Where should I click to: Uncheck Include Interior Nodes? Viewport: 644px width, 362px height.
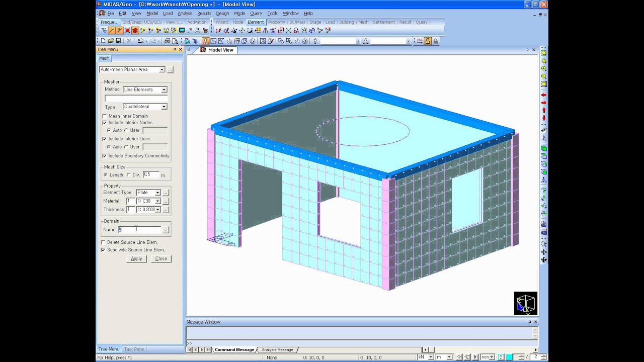[105, 123]
